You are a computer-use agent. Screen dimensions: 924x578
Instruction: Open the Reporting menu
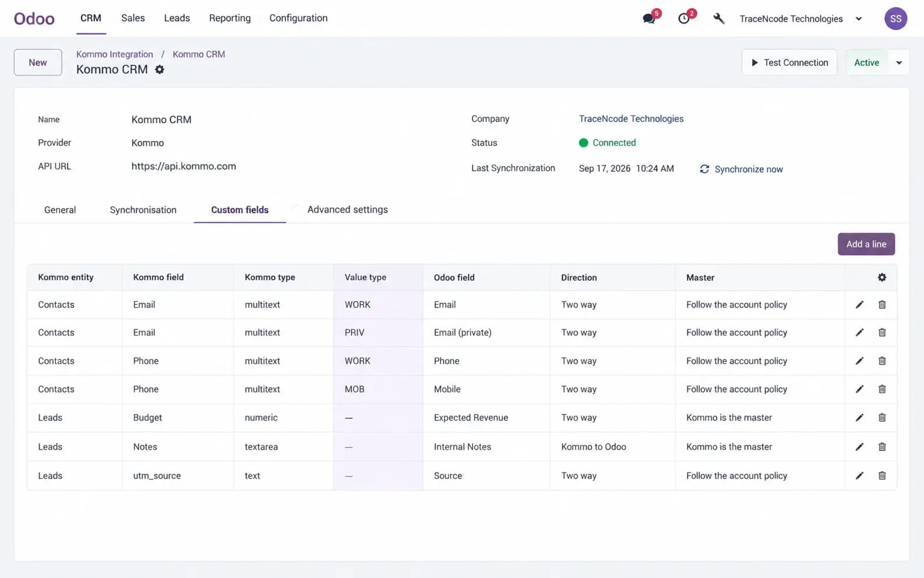(230, 18)
